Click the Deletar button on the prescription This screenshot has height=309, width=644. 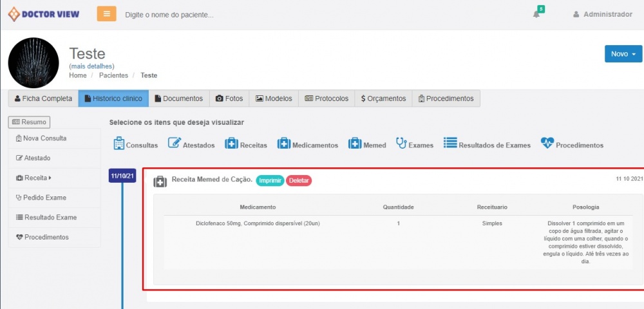pyautogui.click(x=299, y=181)
